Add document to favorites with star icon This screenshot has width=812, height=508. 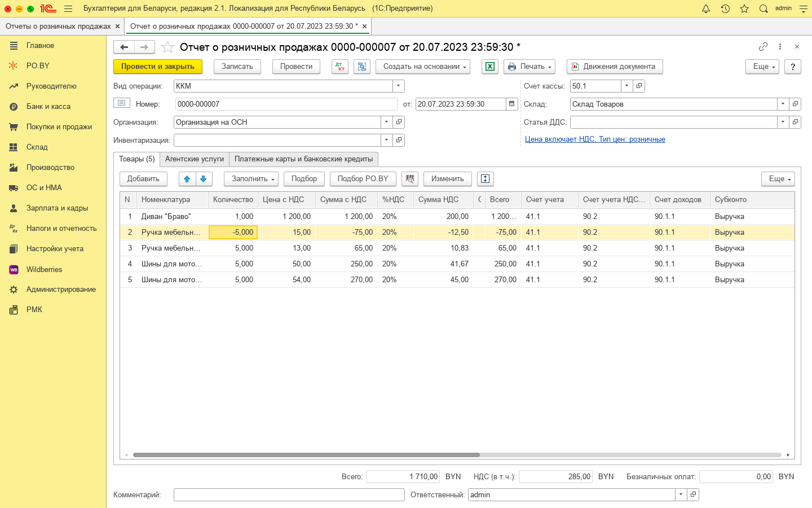click(x=167, y=47)
